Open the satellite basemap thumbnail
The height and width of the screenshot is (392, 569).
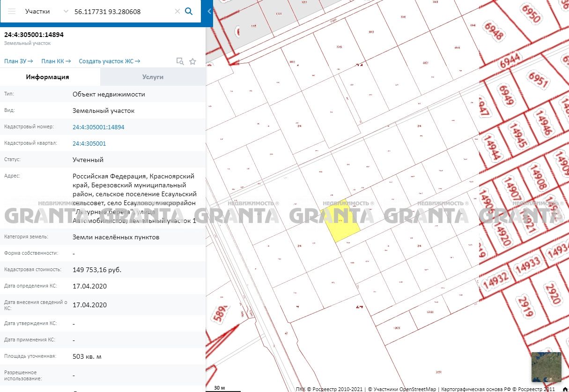tap(546, 367)
